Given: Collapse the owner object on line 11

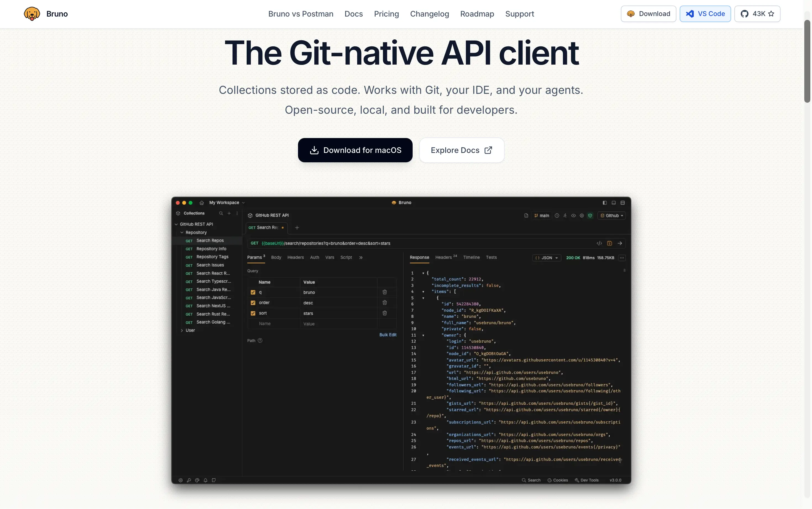Looking at the screenshot, I should coord(423,335).
